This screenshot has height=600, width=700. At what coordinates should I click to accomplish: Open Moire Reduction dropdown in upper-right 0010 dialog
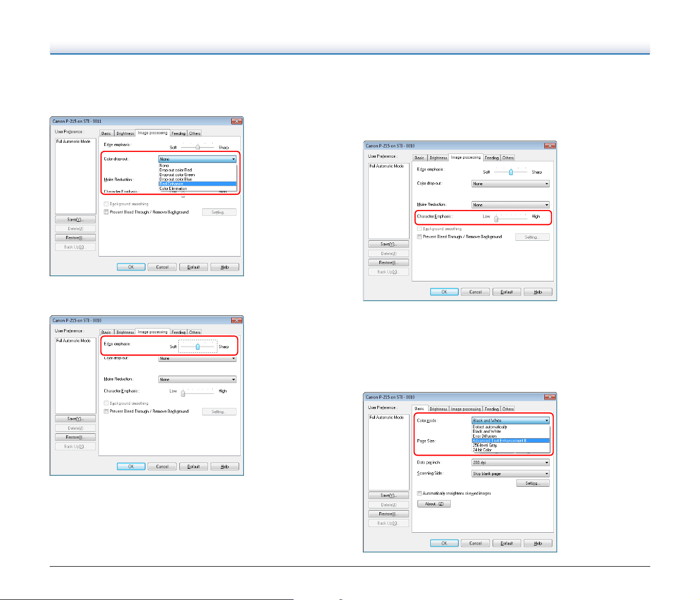point(511,205)
